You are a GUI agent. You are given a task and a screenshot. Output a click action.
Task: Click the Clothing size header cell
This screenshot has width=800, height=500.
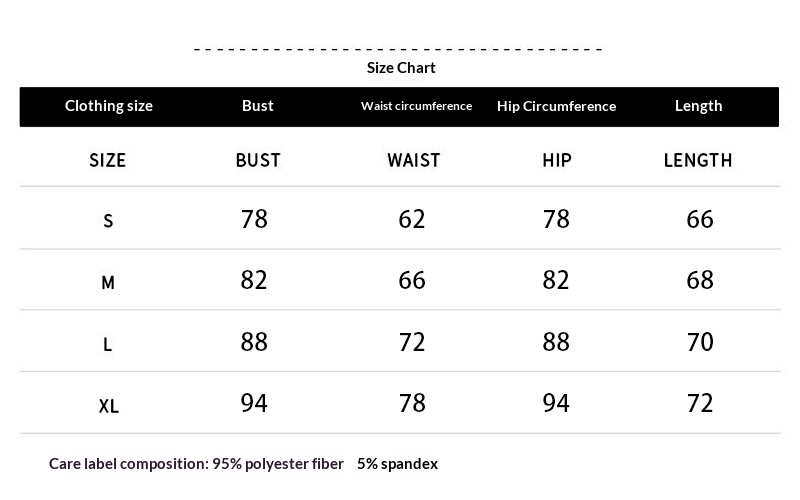(109, 106)
